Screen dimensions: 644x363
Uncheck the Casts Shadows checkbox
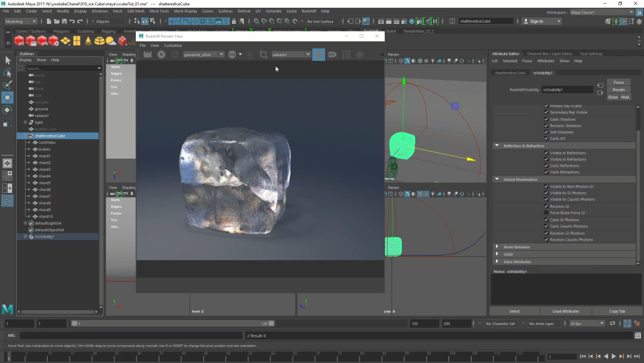pyautogui.click(x=546, y=119)
